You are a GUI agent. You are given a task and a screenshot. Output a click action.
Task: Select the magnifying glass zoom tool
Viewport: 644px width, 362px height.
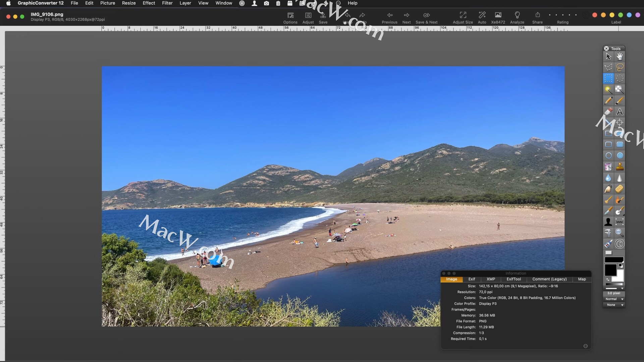[x=620, y=233]
